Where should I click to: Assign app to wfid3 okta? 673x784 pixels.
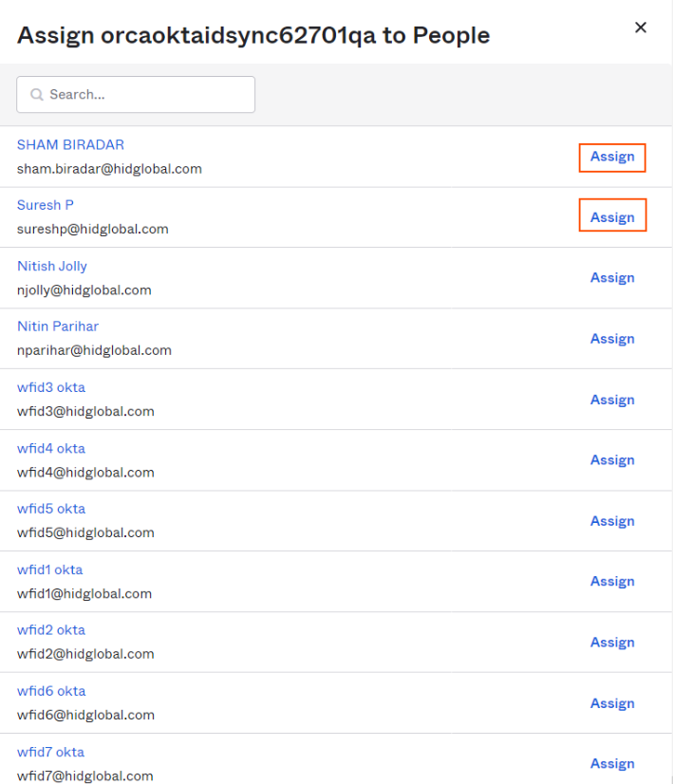coord(612,400)
